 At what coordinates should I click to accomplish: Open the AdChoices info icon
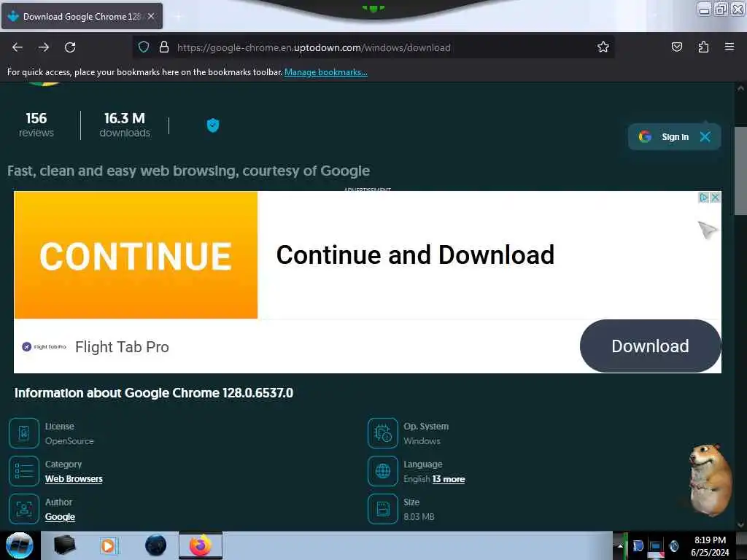(704, 197)
